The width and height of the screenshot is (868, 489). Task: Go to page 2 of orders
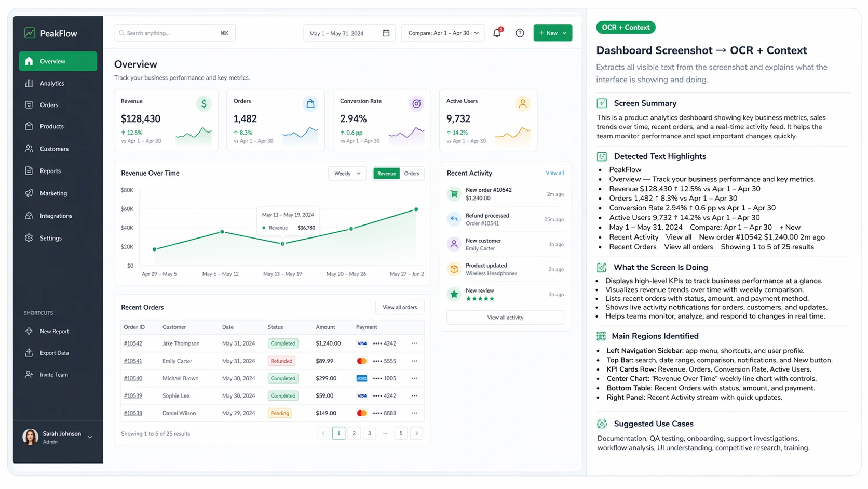pyautogui.click(x=354, y=433)
